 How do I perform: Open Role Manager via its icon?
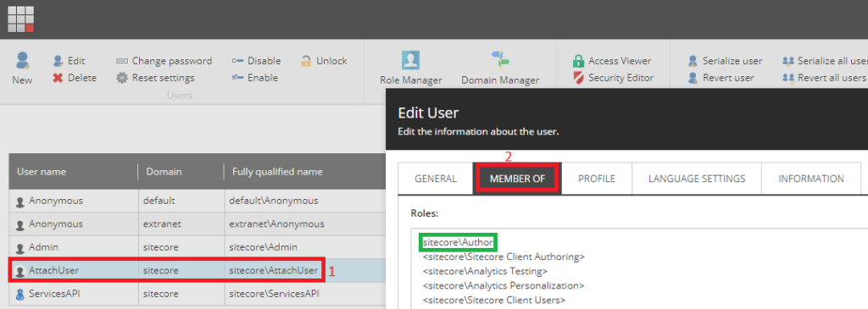[x=410, y=60]
